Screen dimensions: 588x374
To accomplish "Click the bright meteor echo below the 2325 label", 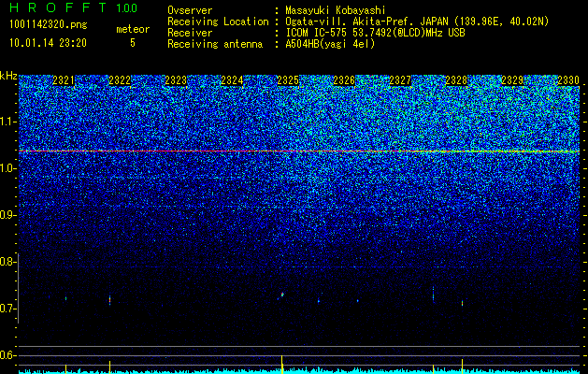I will (x=282, y=295).
